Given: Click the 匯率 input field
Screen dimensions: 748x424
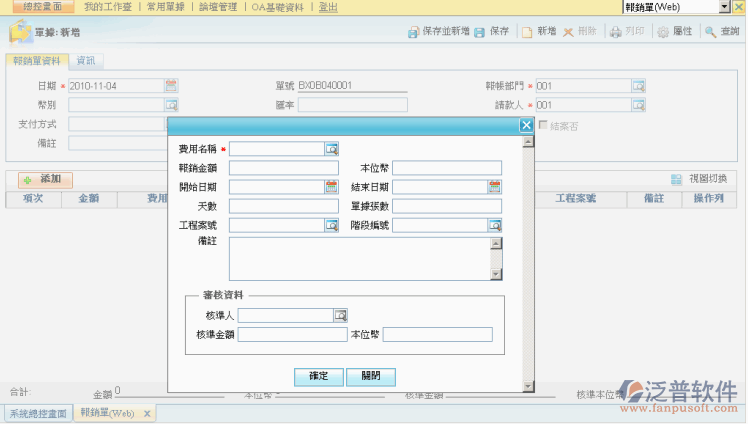Looking at the screenshot, I should click(x=353, y=105).
